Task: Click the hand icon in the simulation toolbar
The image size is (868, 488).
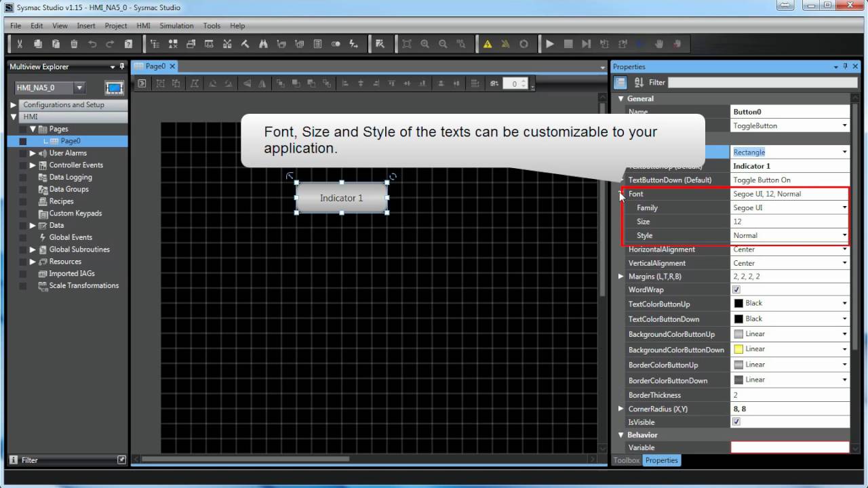Action: coord(658,44)
